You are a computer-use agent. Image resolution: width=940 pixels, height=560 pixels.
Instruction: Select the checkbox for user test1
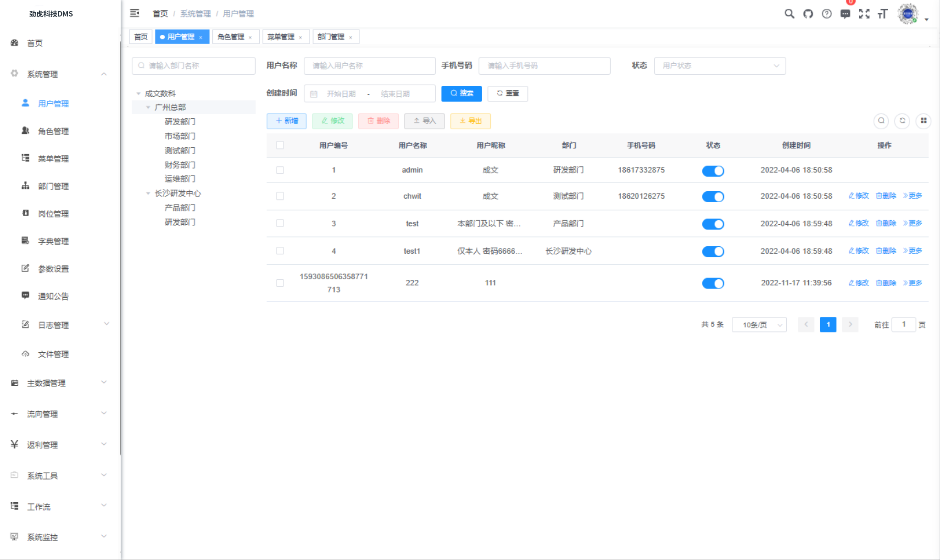[280, 251]
